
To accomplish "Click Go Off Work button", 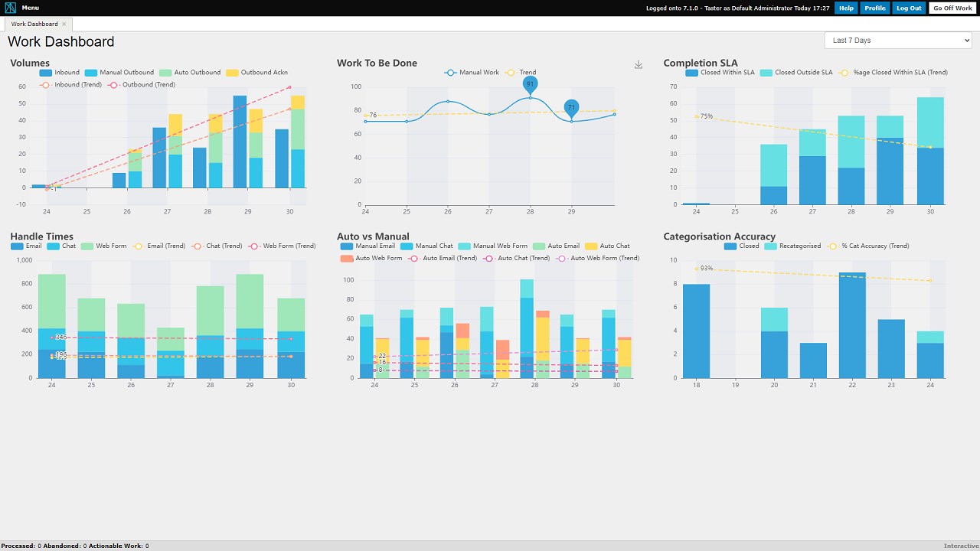I will point(952,8).
